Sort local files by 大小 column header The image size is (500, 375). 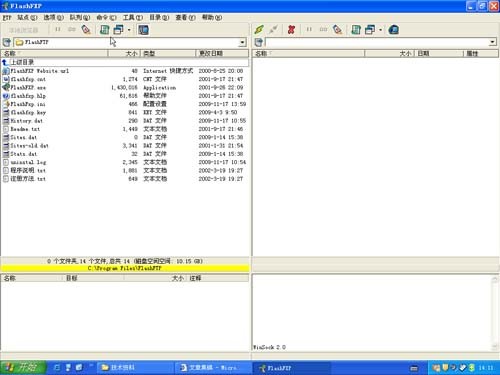click(x=124, y=53)
